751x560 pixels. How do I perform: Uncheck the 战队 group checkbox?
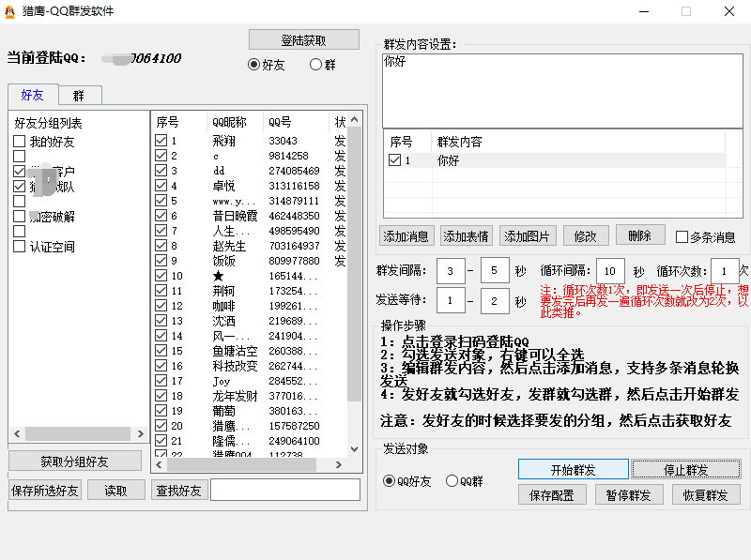point(19,186)
